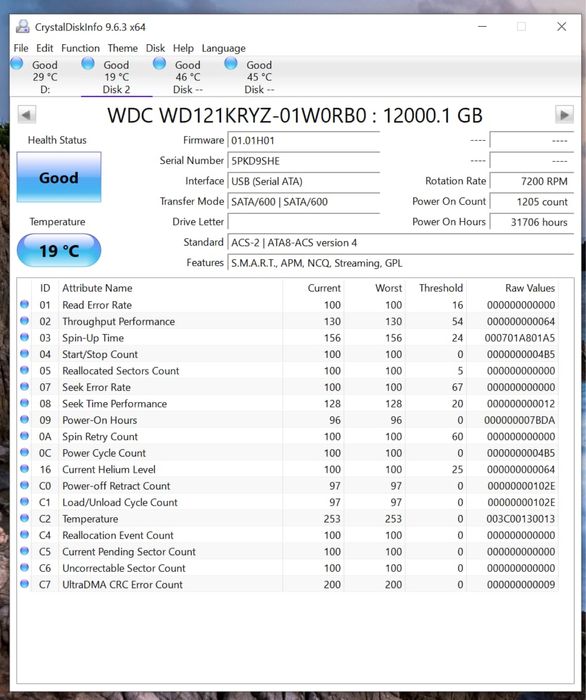586x700 pixels.
Task: Click status dot for Power-off Retract Count
Action: pos(25,485)
